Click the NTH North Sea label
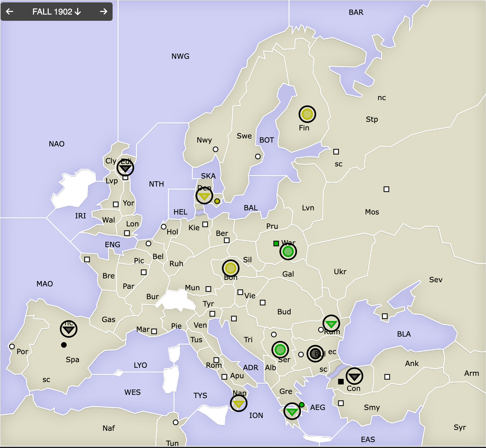Image resolution: width=486 pixels, height=448 pixels. (156, 184)
